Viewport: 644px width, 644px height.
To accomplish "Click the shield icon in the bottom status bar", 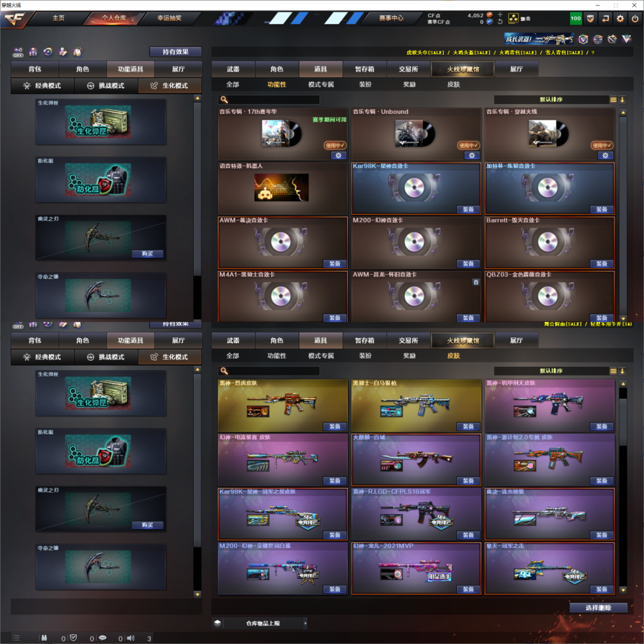I will (73, 638).
